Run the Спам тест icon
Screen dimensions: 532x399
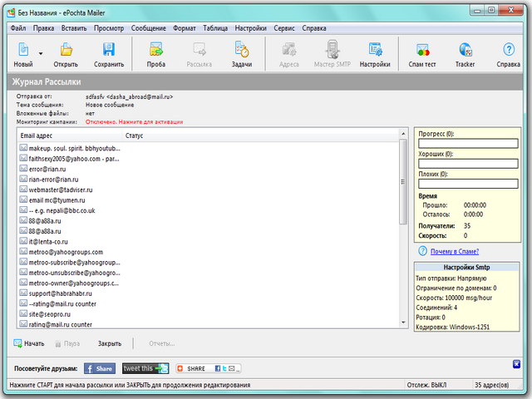point(422,50)
